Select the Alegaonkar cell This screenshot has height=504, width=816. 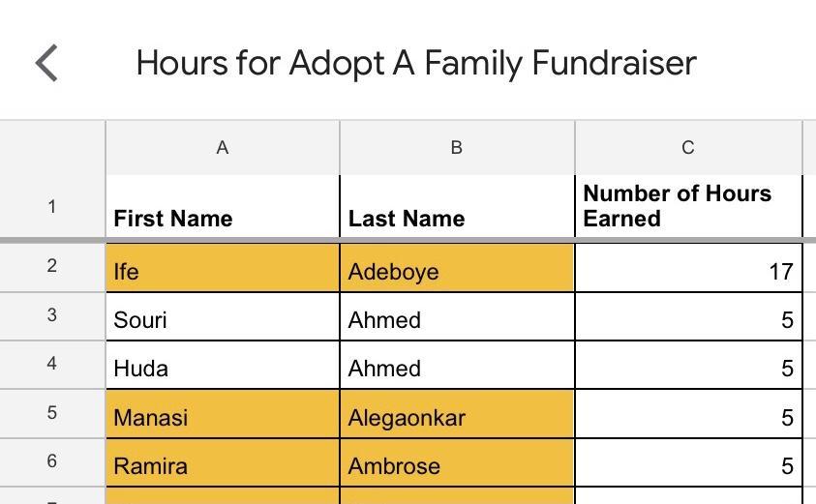click(456, 415)
